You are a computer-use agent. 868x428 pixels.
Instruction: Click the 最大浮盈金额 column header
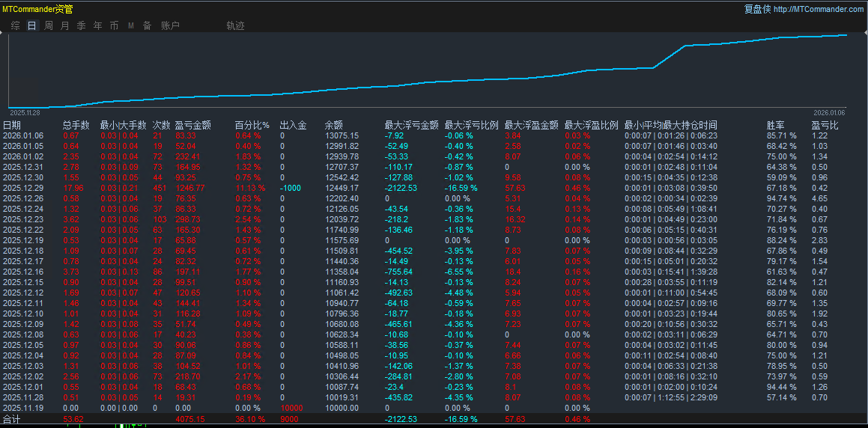coord(532,126)
